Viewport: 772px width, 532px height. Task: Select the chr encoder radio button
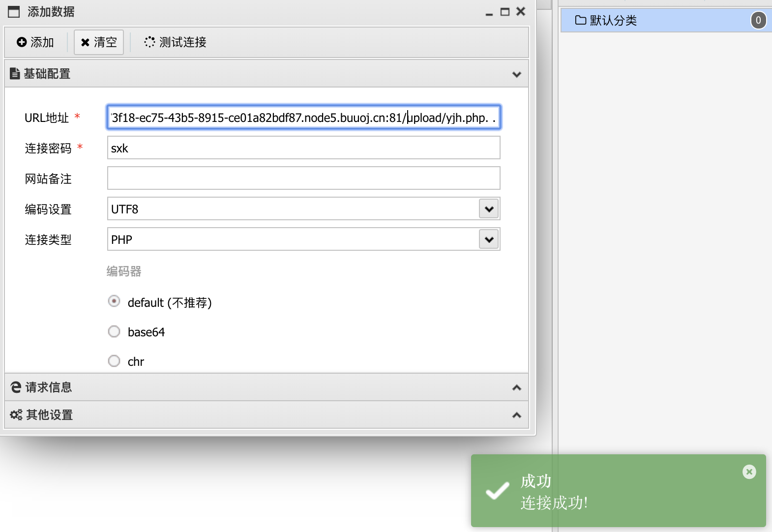114,361
